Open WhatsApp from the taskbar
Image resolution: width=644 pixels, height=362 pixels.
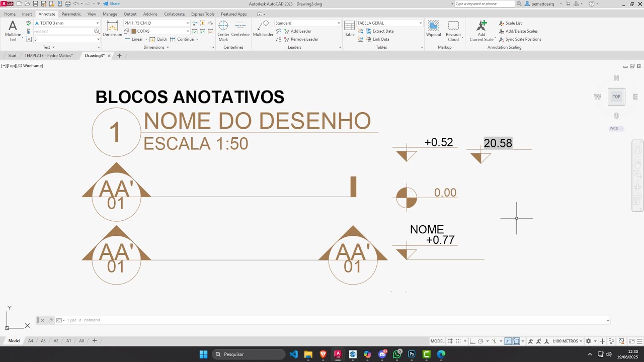(x=397, y=354)
